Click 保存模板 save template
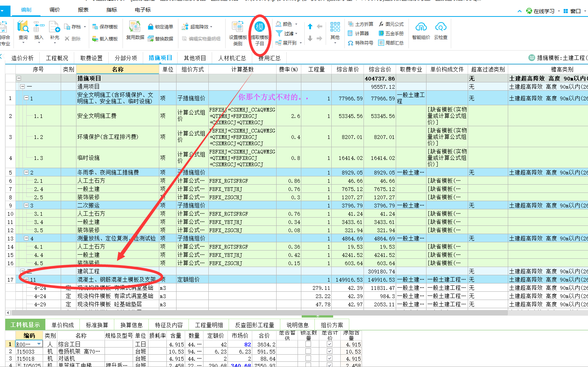Viewport: 588px width, 367px height. [105, 27]
